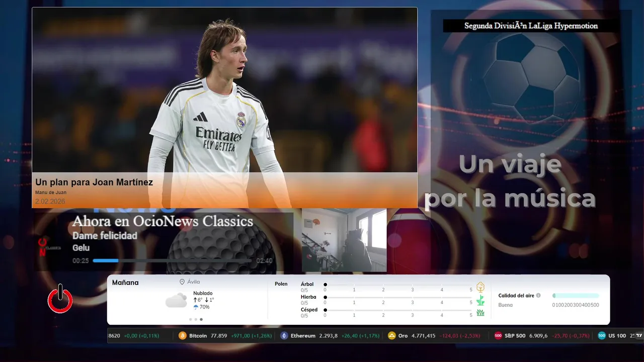
Task: Click Oro price 4.771,415
Action: (x=424, y=336)
